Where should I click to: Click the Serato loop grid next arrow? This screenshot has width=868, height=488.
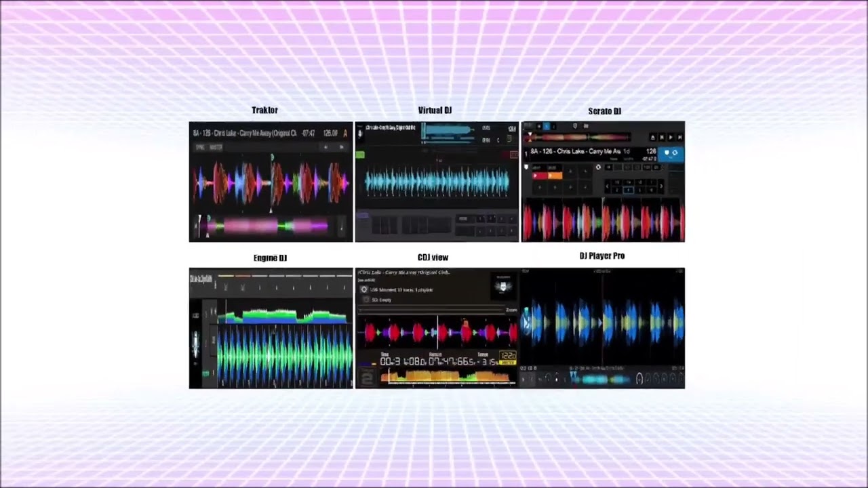[660, 186]
